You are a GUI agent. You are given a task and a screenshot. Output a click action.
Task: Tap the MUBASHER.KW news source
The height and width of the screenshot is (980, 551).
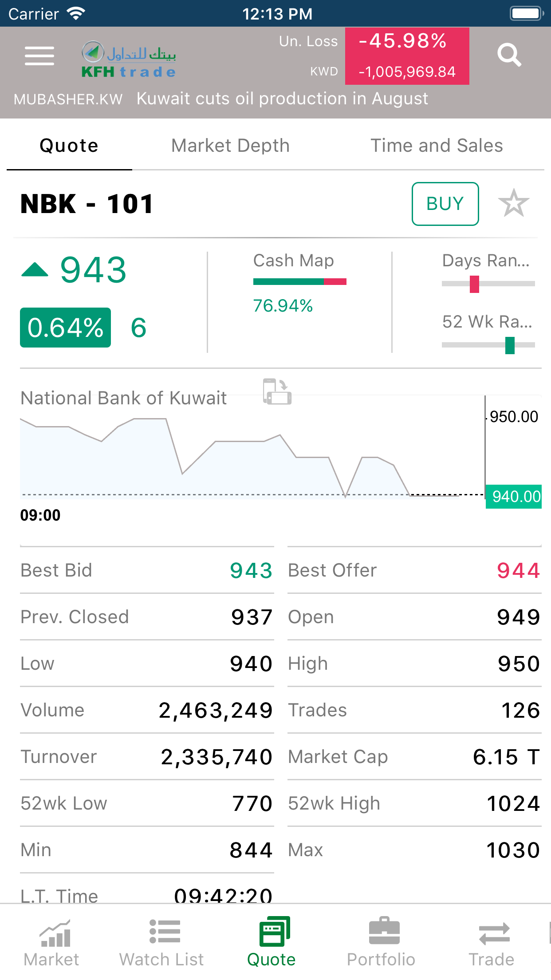tap(68, 99)
